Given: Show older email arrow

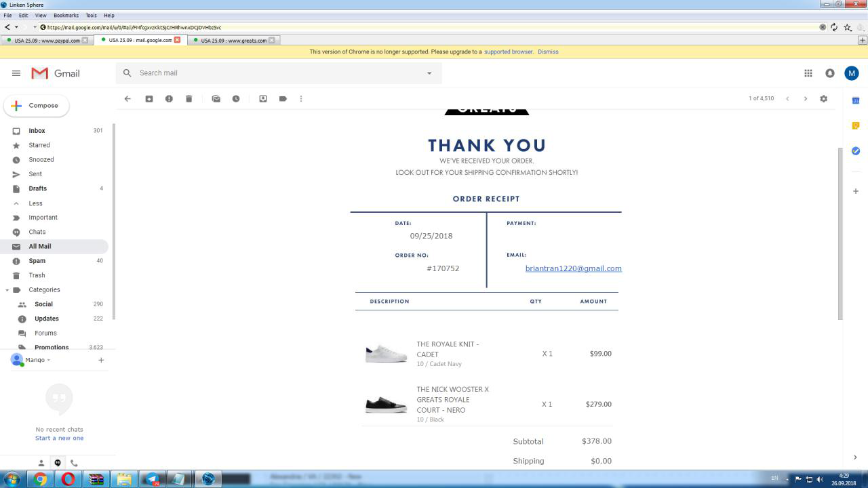Looking at the screenshot, I should [x=806, y=99].
